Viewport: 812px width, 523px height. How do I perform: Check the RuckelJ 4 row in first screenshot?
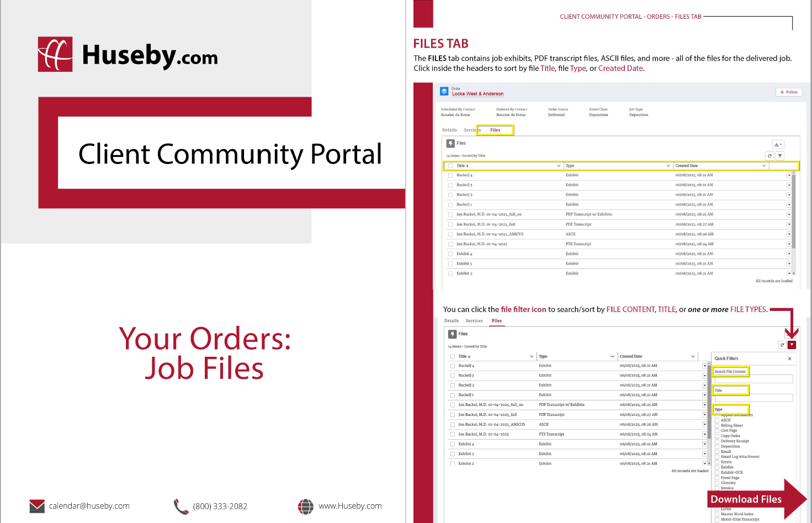click(450, 176)
